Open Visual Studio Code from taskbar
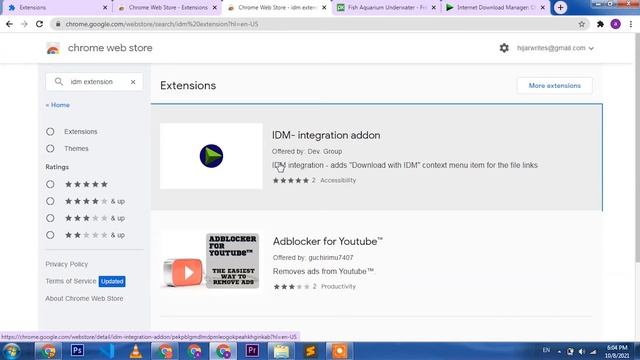This screenshot has height=360, width=640. pyautogui.click(x=107, y=351)
